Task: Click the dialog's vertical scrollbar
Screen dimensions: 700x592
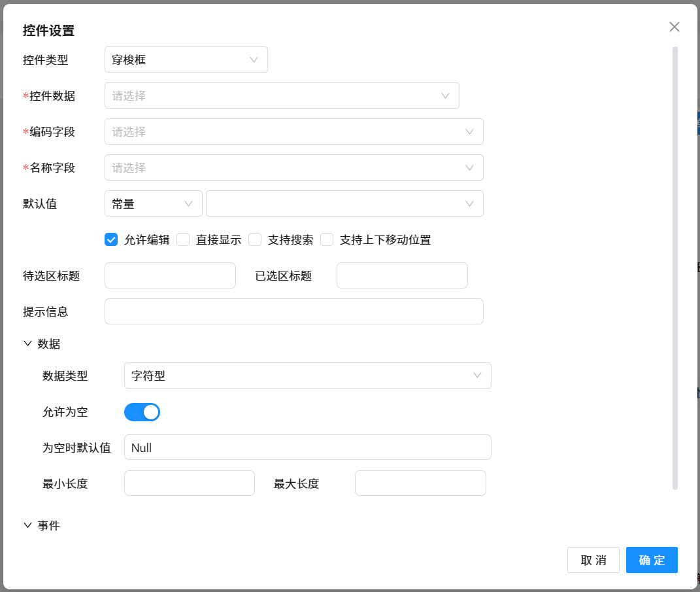Action: point(675,268)
